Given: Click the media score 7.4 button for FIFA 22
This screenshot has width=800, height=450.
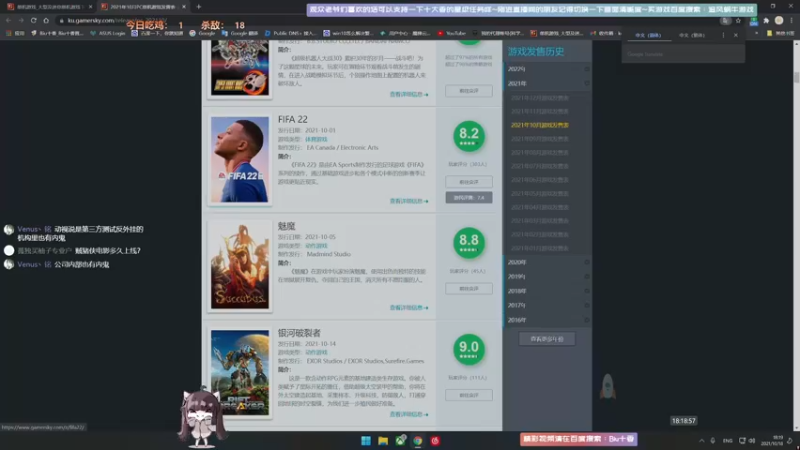Looking at the screenshot, I should [468, 197].
